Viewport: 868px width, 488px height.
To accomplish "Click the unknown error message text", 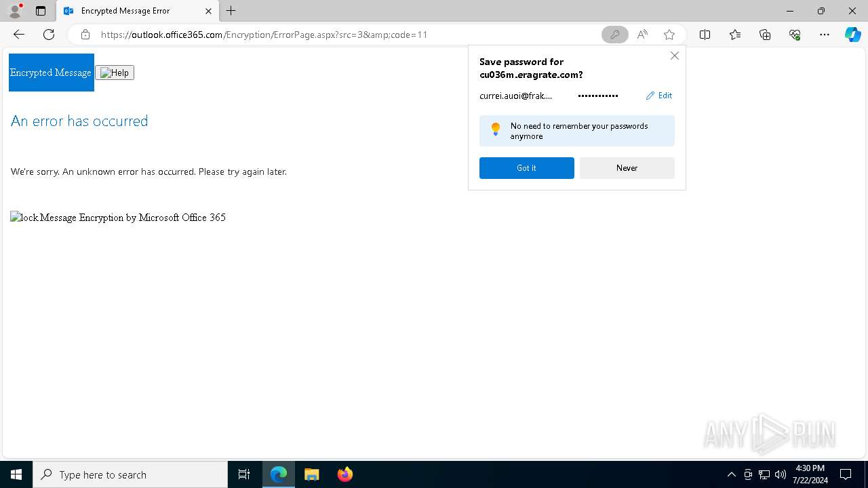I will point(149,171).
